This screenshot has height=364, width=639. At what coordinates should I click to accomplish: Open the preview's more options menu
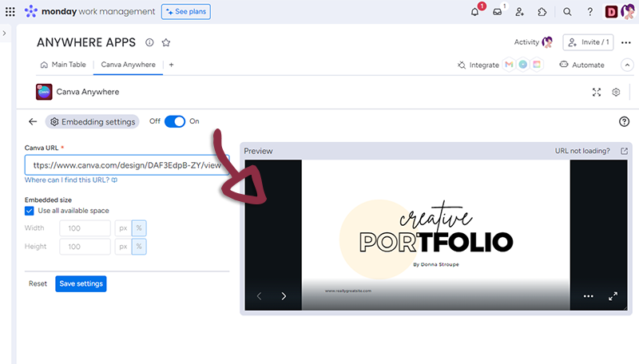[589, 296]
